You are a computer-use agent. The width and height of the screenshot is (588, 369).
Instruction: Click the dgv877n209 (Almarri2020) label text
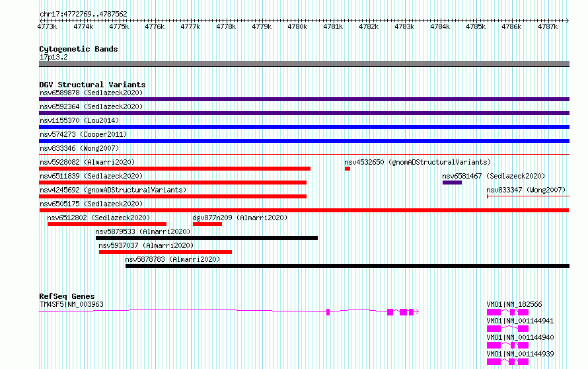point(240,218)
